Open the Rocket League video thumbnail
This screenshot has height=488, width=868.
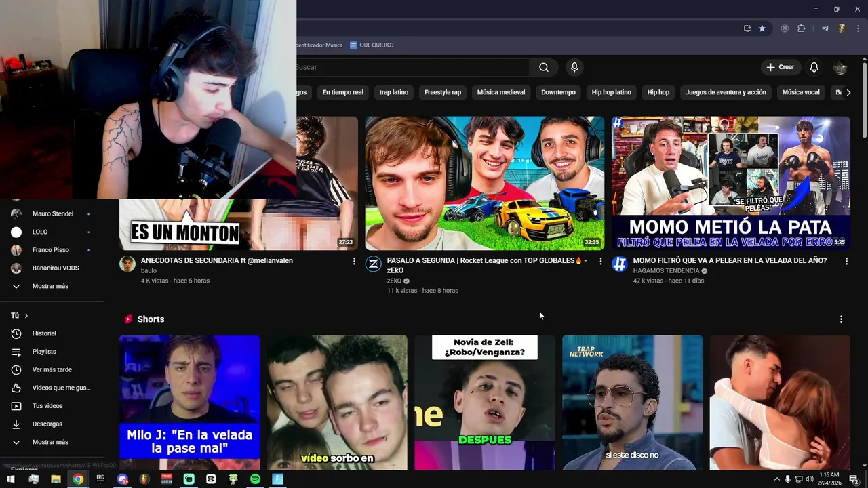pyautogui.click(x=485, y=183)
